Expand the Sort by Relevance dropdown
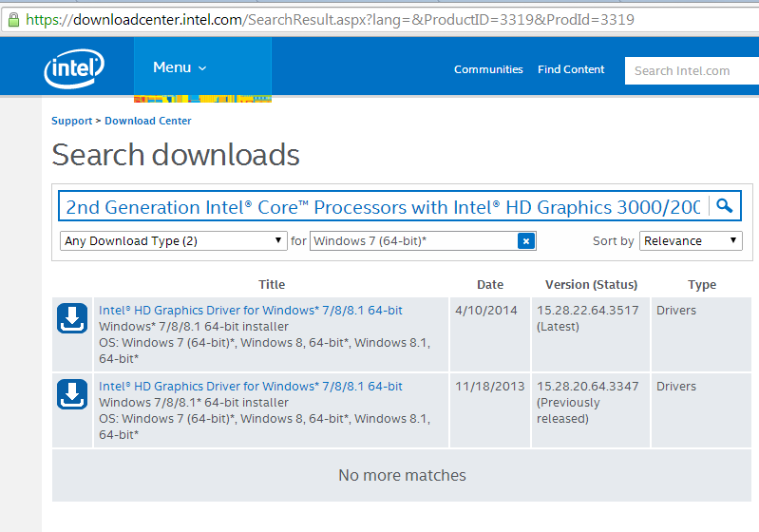 tap(691, 241)
